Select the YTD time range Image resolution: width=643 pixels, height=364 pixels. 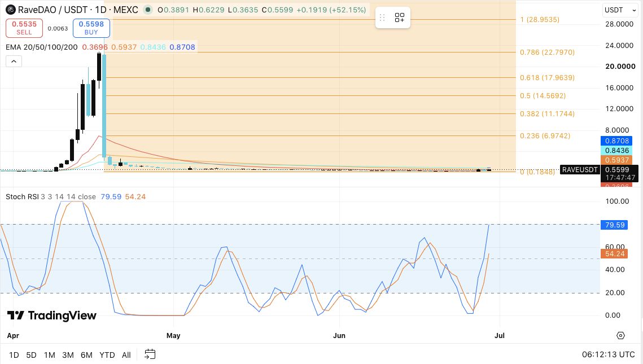[107, 355]
